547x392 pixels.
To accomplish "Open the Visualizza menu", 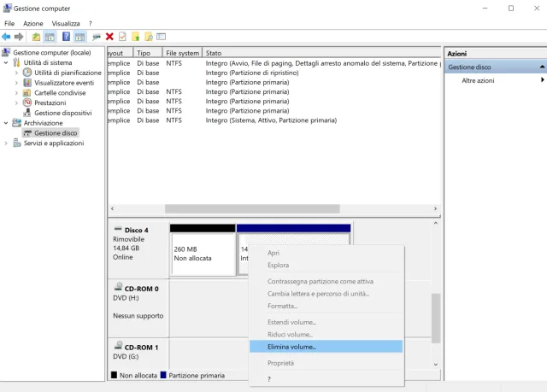I will (66, 23).
